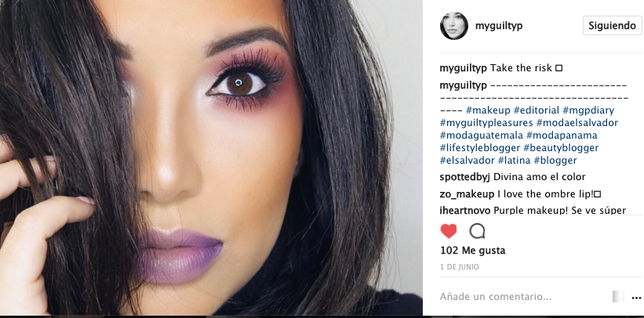Open the #modaguatemala hashtag

click(x=482, y=135)
